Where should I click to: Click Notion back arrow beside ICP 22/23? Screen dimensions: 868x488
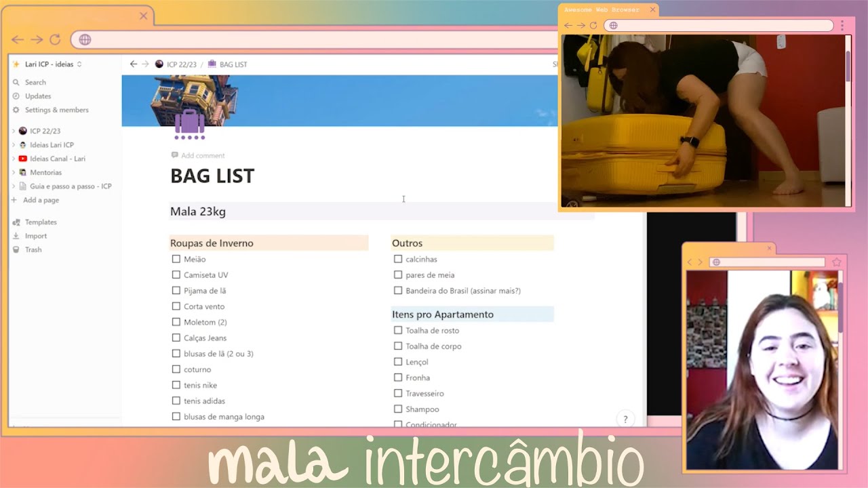134,64
